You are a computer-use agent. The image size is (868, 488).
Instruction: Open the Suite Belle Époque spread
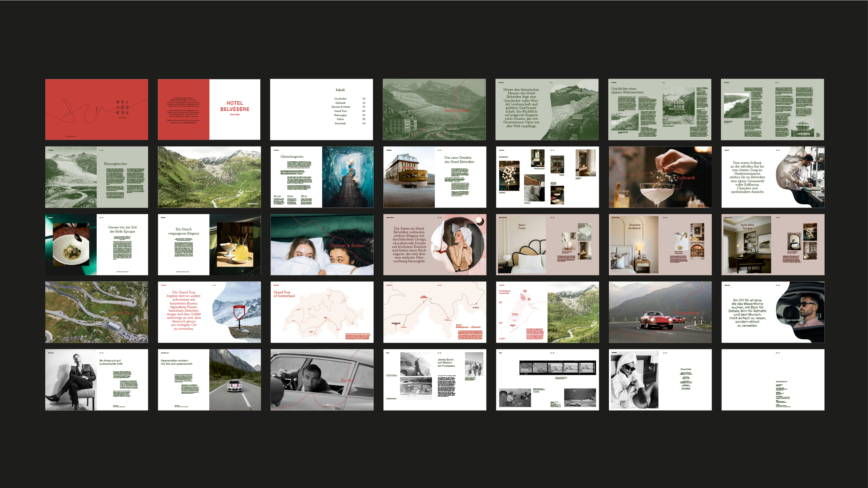coord(773,245)
